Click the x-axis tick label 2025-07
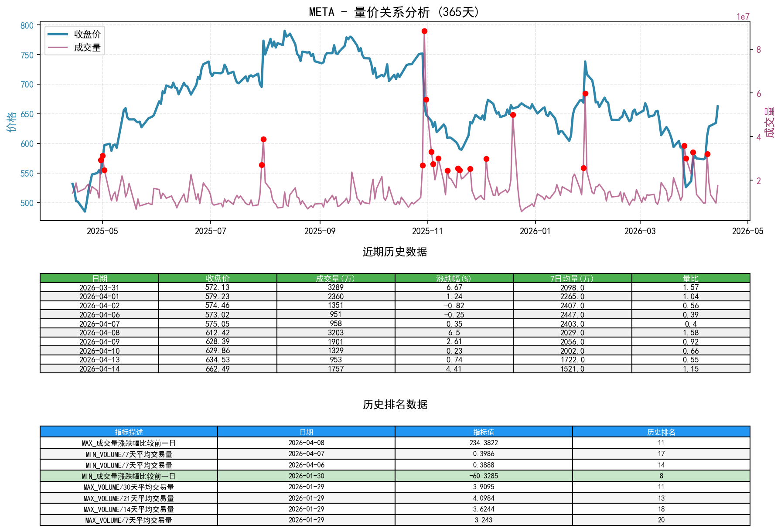Image resolution: width=781 pixels, height=532 pixels. click(x=211, y=231)
